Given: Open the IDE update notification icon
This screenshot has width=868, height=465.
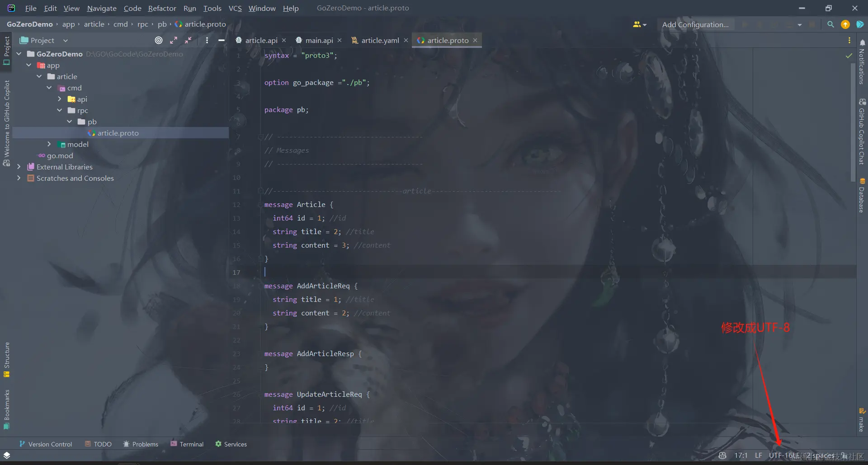Looking at the screenshot, I should (x=845, y=24).
